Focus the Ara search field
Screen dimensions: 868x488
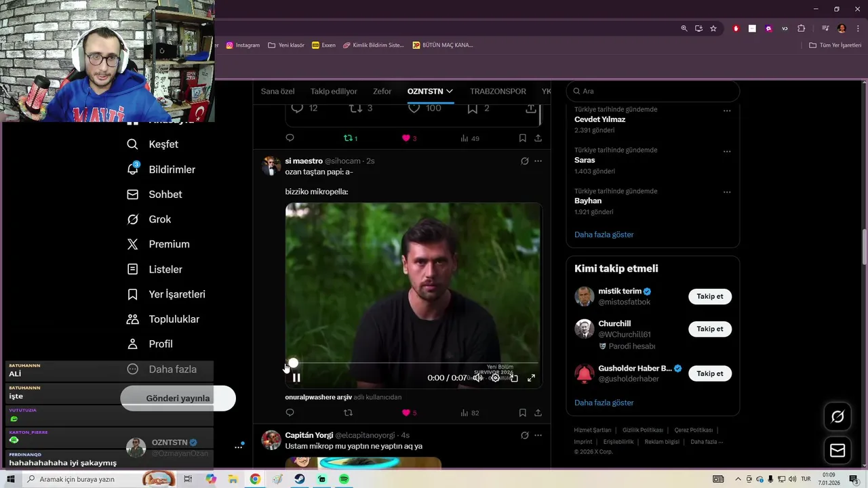coord(652,91)
